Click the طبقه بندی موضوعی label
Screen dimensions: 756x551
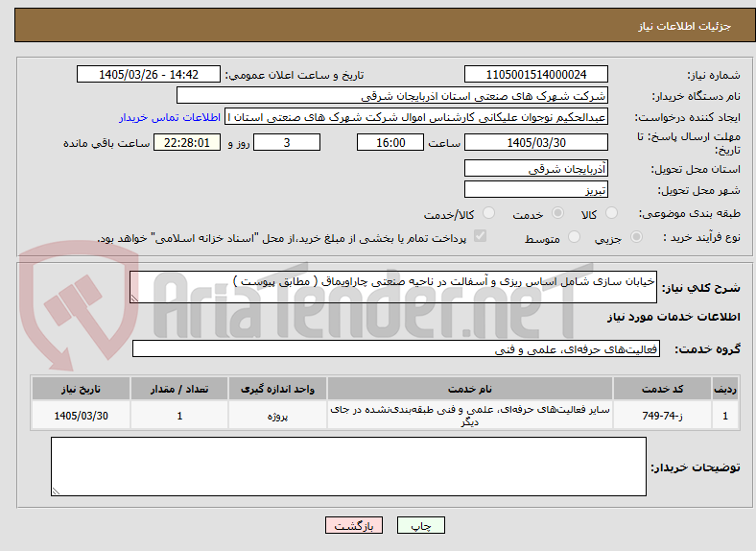(690, 213)
